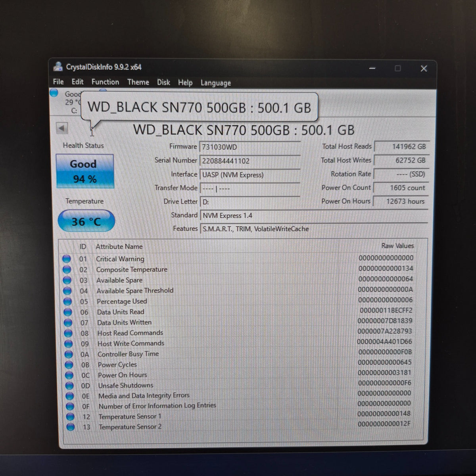Select the Data Units Written row
The image size is (476, 476).
tap(238, 322)
